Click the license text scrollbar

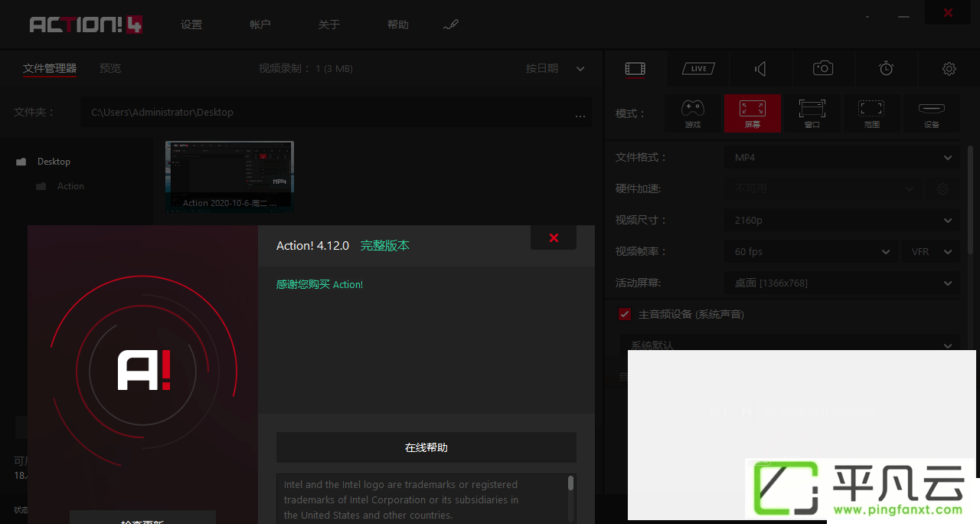(x=570, y=483)
